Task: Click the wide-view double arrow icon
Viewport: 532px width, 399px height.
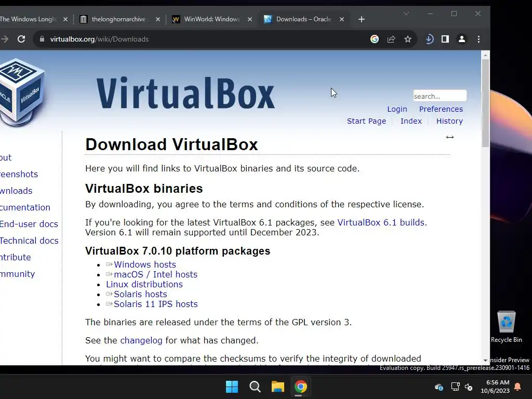Action: (450, 137)
